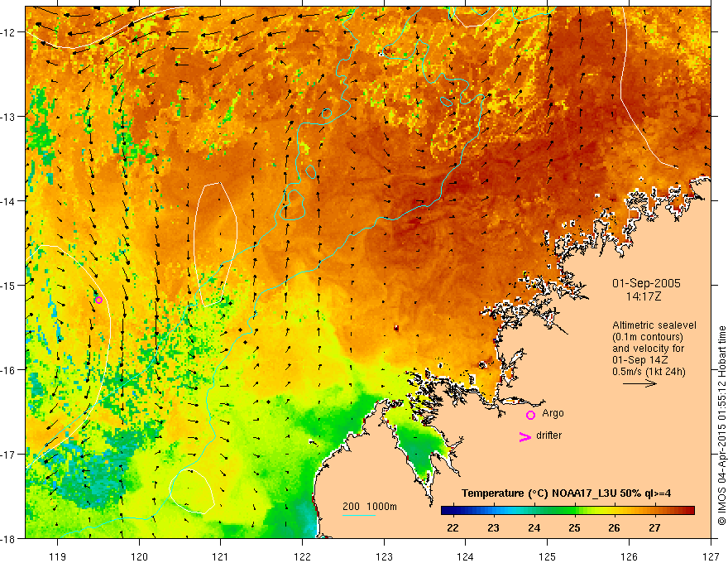728x563 pixels.
Task: Click the Argo float marker near 119.5E
Action: tap(98, 300)
